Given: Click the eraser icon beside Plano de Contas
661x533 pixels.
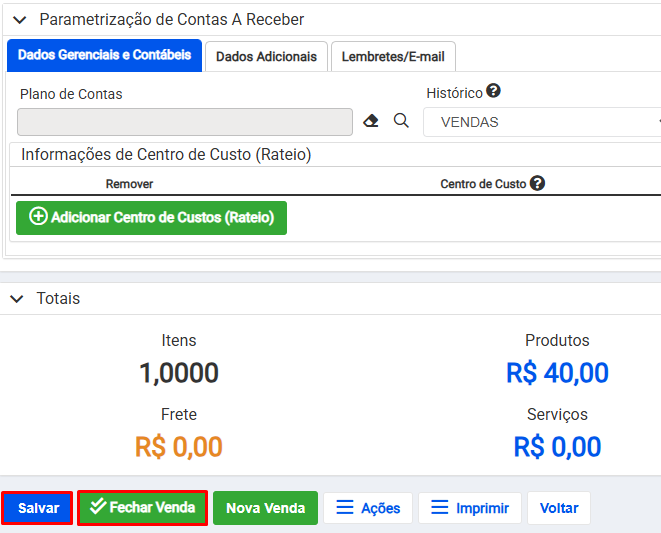Looking at the screenshot, I should pyautogui.click(x=371, y=121).
